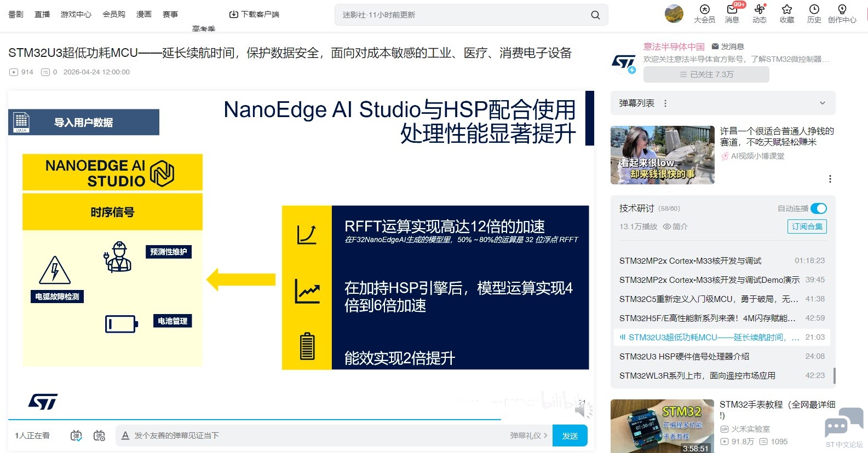Screen dimensions: 868x453
Task: Open the chat bubble ST中文论坛 icon
Action: (844, 422)
